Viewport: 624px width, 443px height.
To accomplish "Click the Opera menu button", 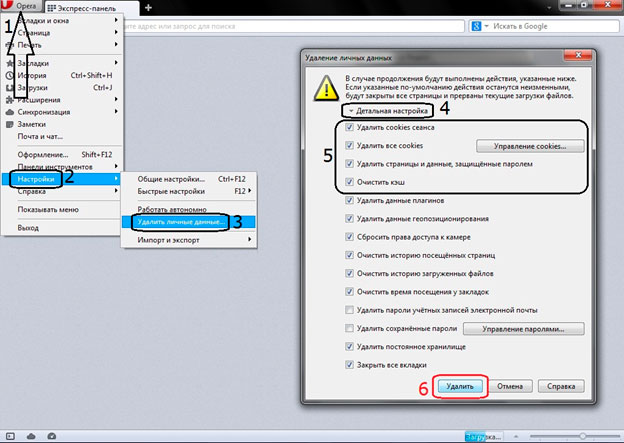I will pyautogui.click(x=24, y=7).
